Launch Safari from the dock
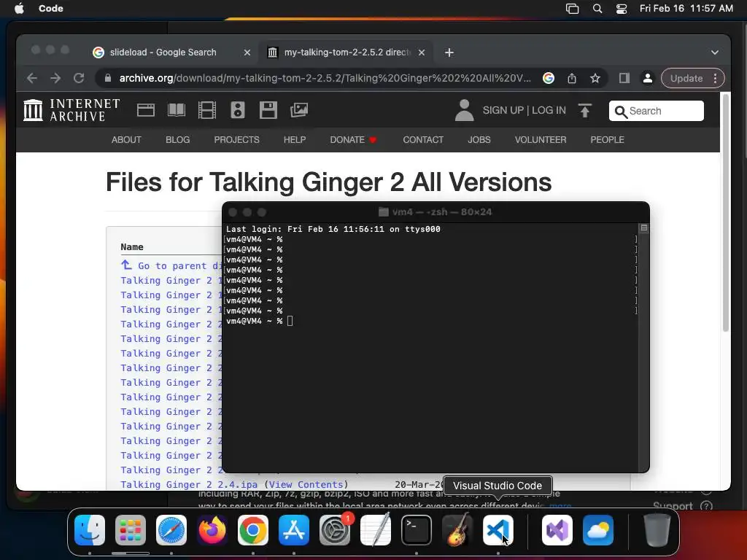747x560 pixels. point(171,530)
